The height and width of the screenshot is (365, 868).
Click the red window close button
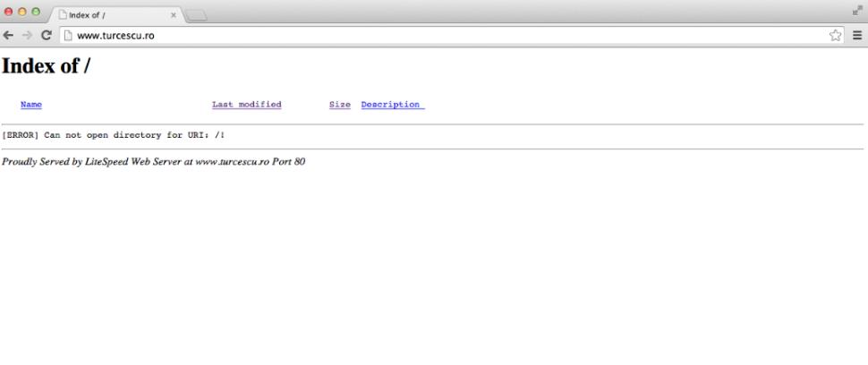(x=9, y=14)
